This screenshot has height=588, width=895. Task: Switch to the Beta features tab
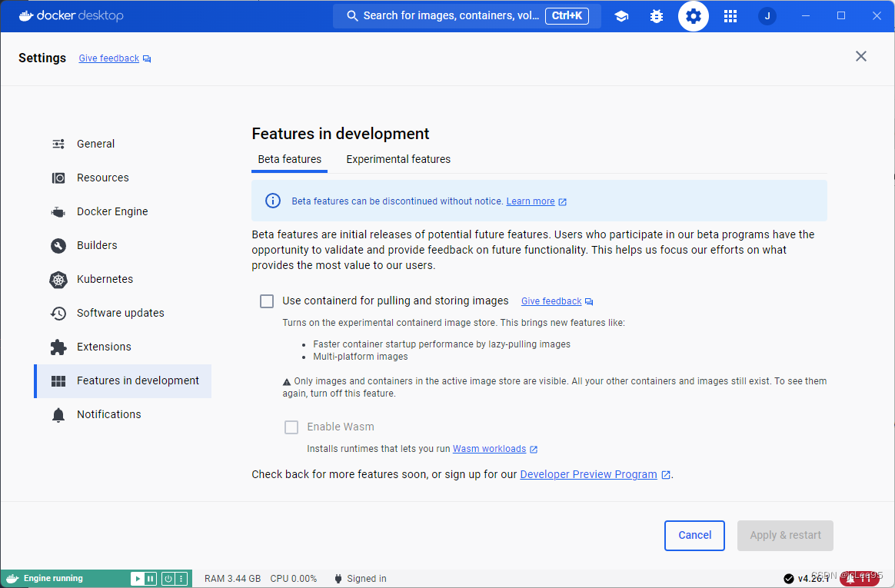click(289, 160)
